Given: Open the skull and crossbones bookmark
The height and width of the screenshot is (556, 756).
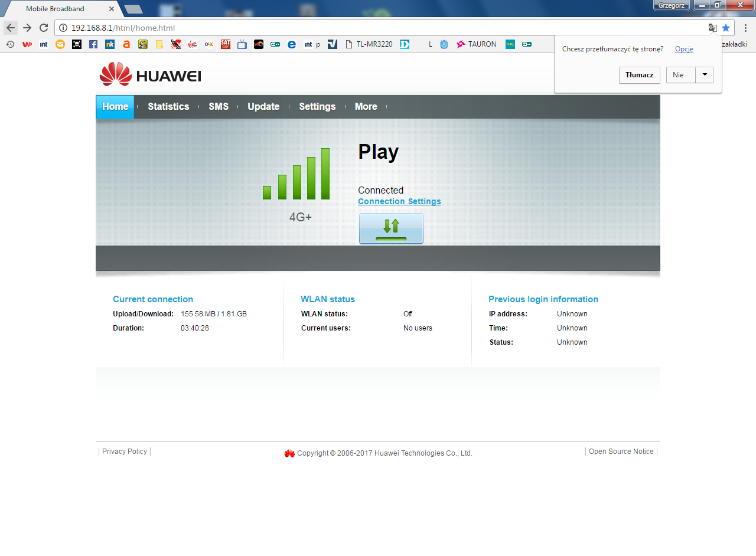Looking at the screenshot, I should click(x=77, y=44).
